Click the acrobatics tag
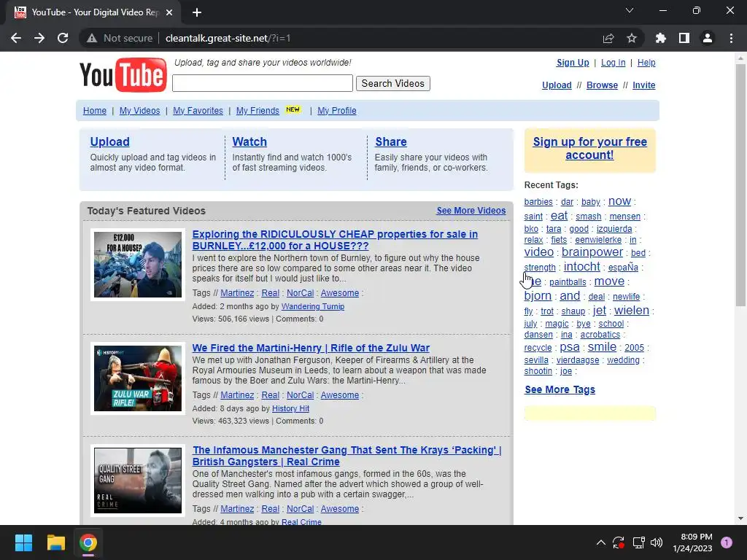The width and height of the screenshot is (747, 560). point(600,335)
